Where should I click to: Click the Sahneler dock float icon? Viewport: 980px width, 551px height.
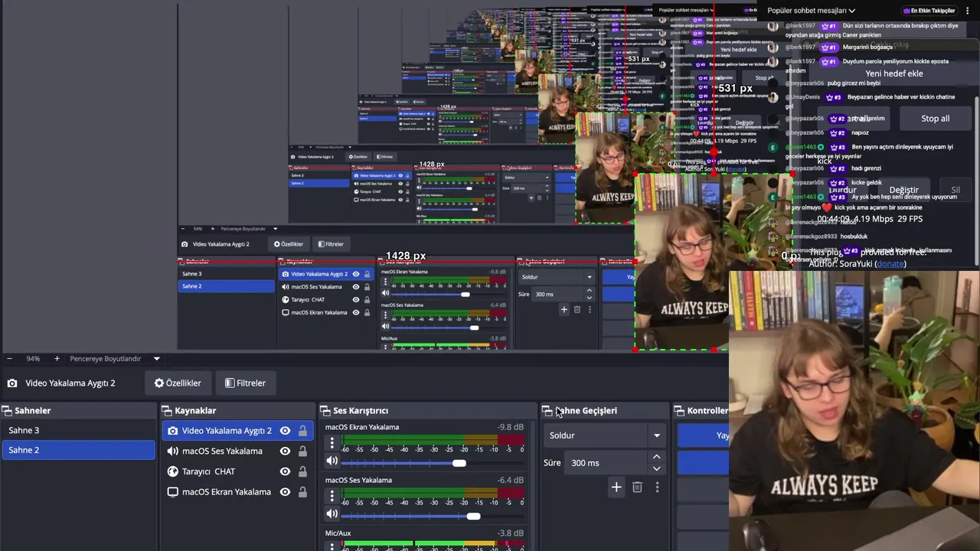click(x=7, y=411)
